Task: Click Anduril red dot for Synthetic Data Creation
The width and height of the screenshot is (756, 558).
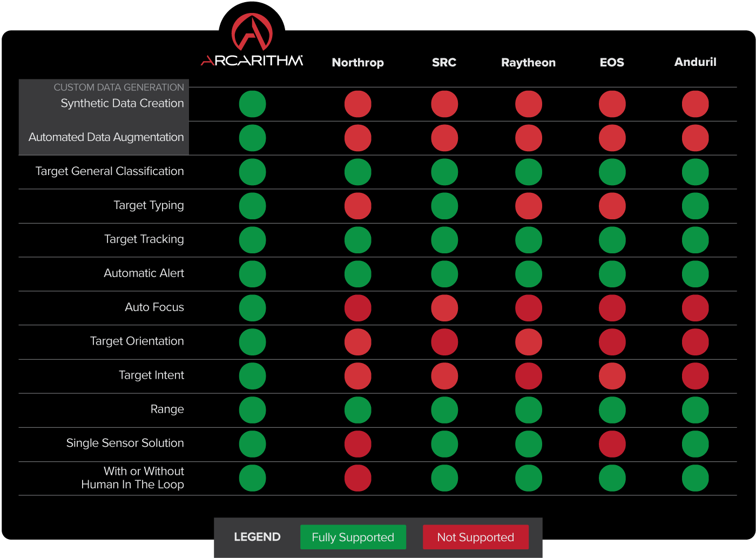Action: [696, 104]
